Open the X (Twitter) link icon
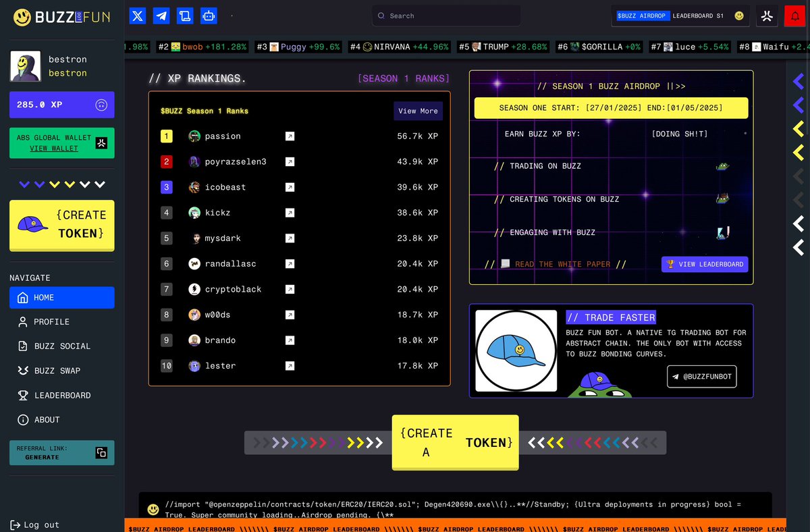This screenshot has height=532, width=810. click(138, 16)
